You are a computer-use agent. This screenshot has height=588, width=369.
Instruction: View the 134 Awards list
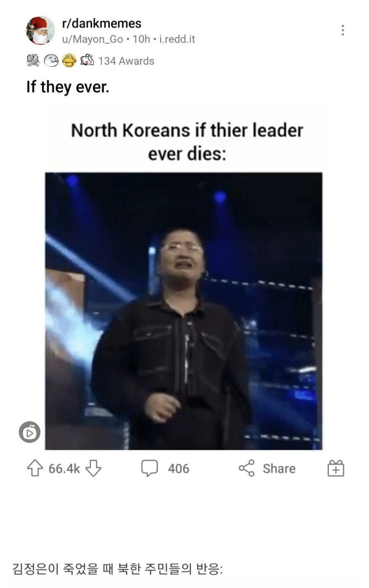[126, 61]
